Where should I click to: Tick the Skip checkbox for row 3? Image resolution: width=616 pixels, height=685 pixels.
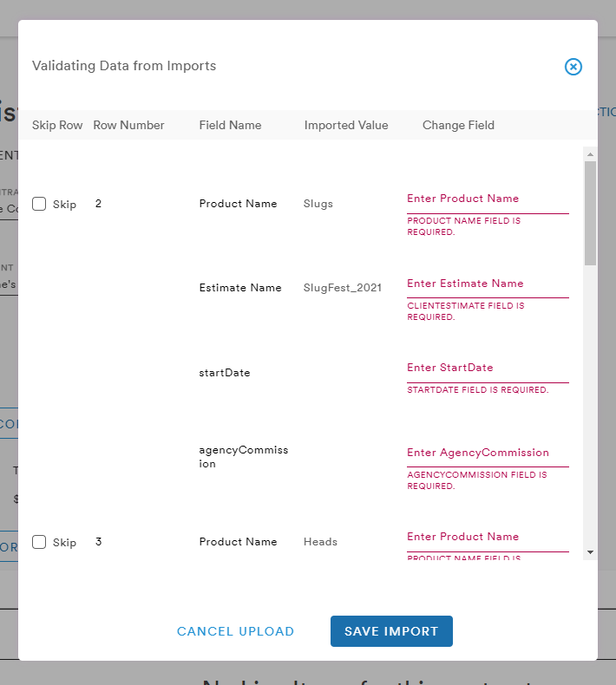click(39, 542)
